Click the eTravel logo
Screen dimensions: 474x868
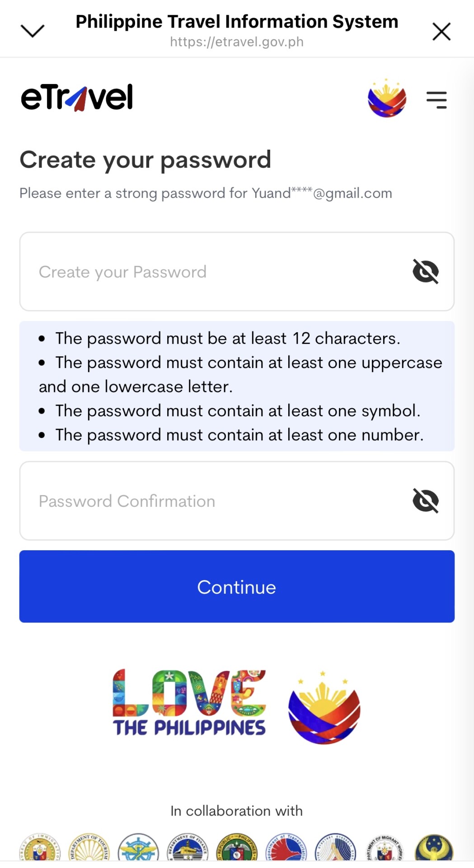pyautogui.click(x=77, y=97)
